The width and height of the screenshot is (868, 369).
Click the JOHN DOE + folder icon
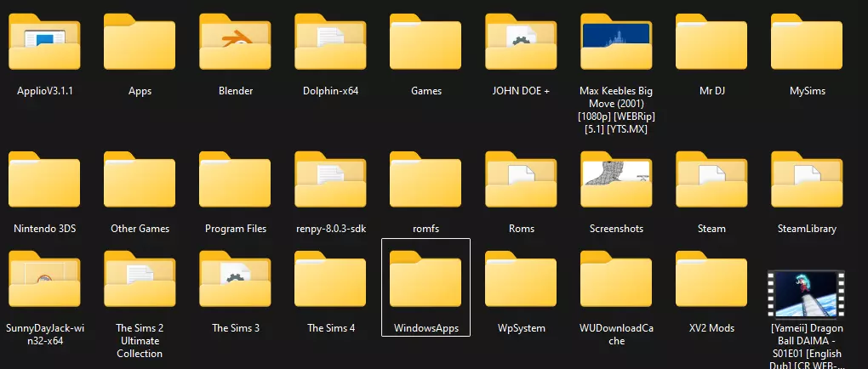point(521,42)
